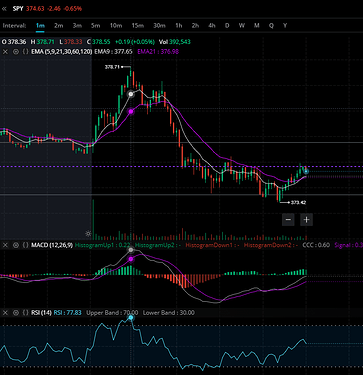Image resolution: width=363 pixels, height=375 pixels.
Task: Click the last-price dot at the chart's right end
Action: (x=306, y=171)
